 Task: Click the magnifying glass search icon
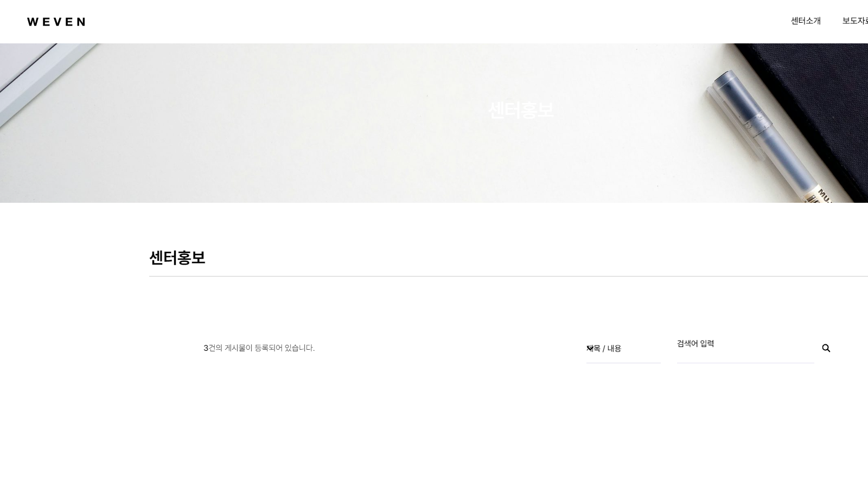pos(826,348)
